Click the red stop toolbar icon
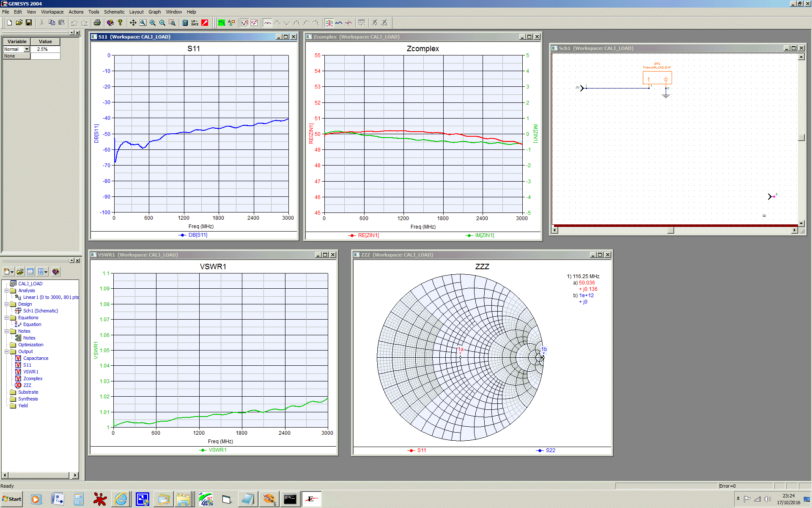Viewport: 812px width, 508px height. (205, 23)
